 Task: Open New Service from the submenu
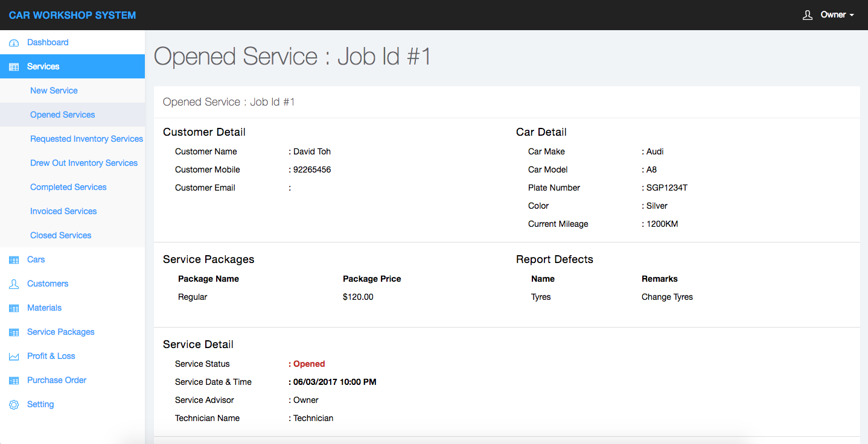point(54,90)
